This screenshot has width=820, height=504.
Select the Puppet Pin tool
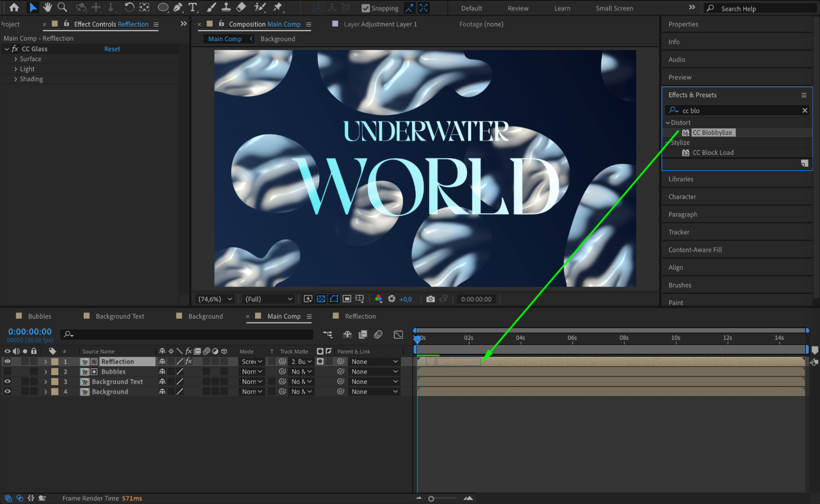tap(278, 7)
